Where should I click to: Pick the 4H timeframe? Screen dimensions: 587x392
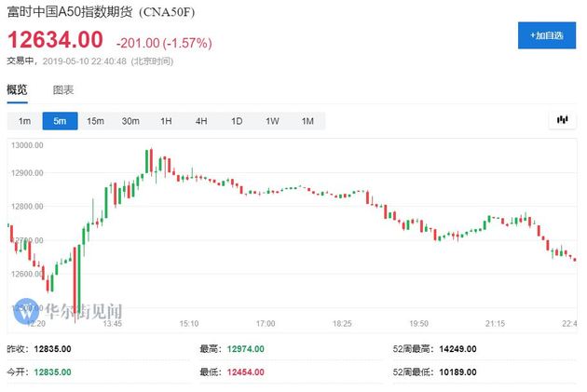201,121
